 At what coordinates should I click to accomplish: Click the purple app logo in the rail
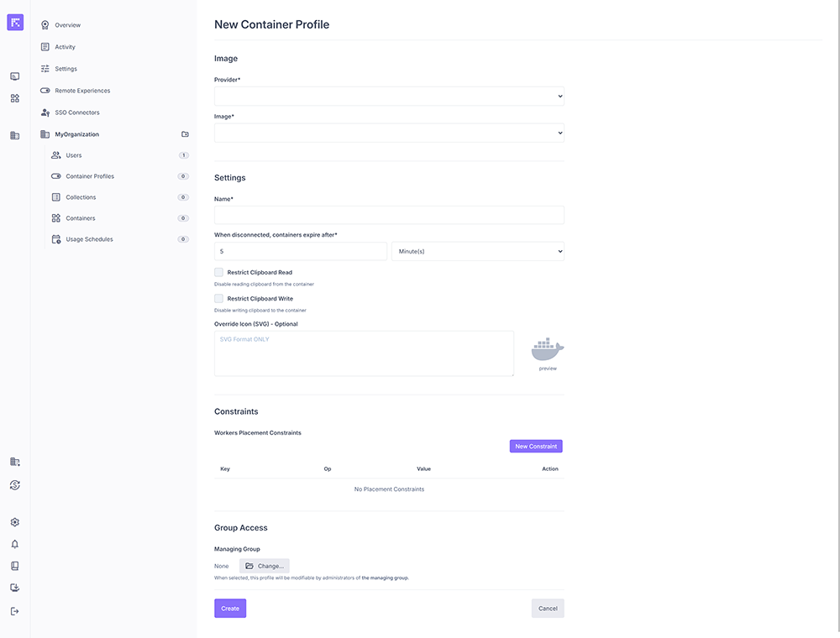[x=15, y=23]
